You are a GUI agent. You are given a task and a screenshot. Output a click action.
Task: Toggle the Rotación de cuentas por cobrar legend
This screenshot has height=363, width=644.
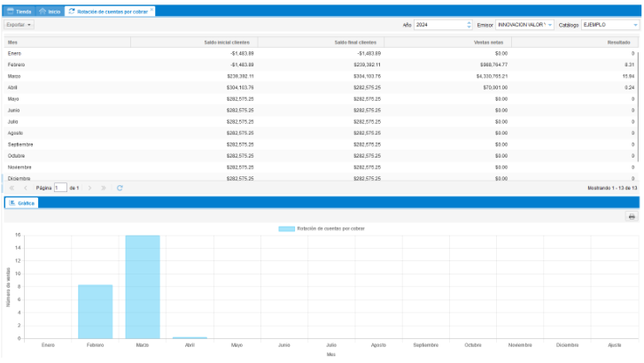click(322, 228)
